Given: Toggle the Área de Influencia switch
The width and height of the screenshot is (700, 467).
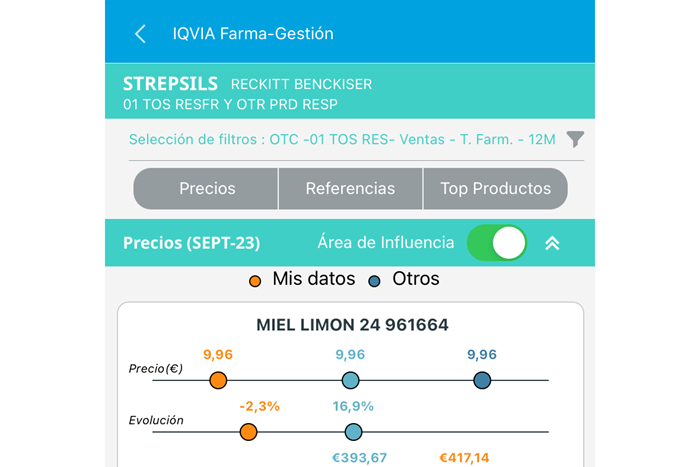Looking at the screenshot, I should 497,242.
